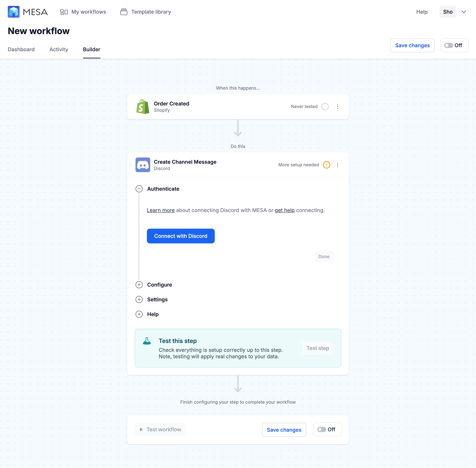Open the Learn more link
The image size is (476, 468).
(x=161, y=210)
